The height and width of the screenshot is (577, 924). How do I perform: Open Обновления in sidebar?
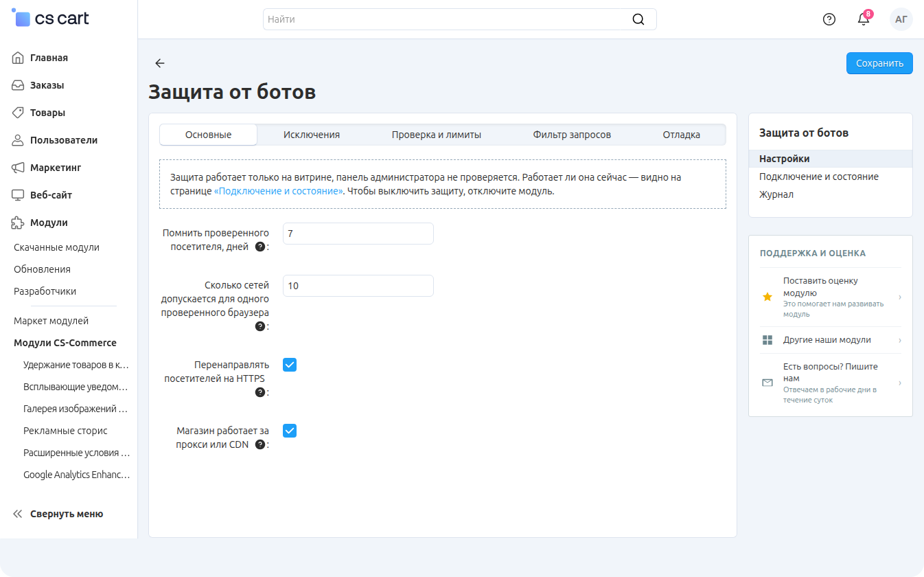42,269
